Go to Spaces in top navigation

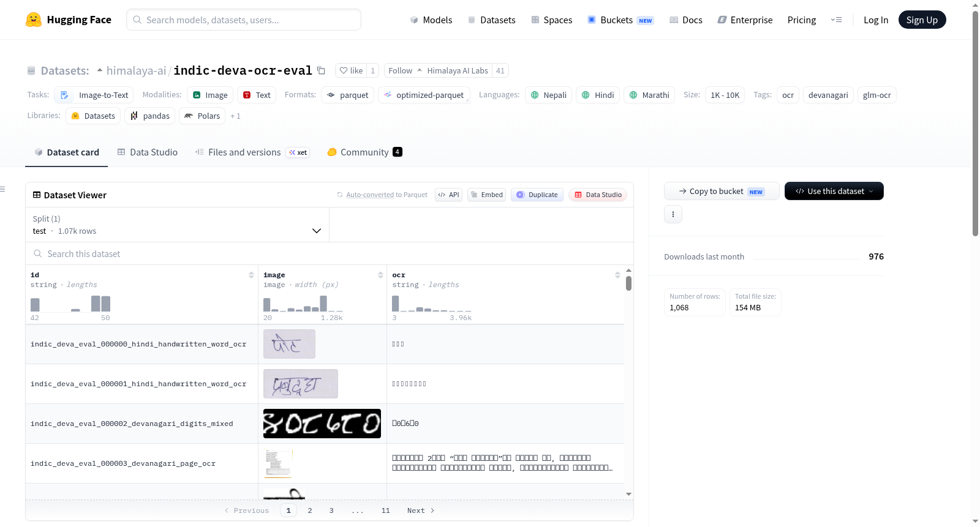point(552,20)
